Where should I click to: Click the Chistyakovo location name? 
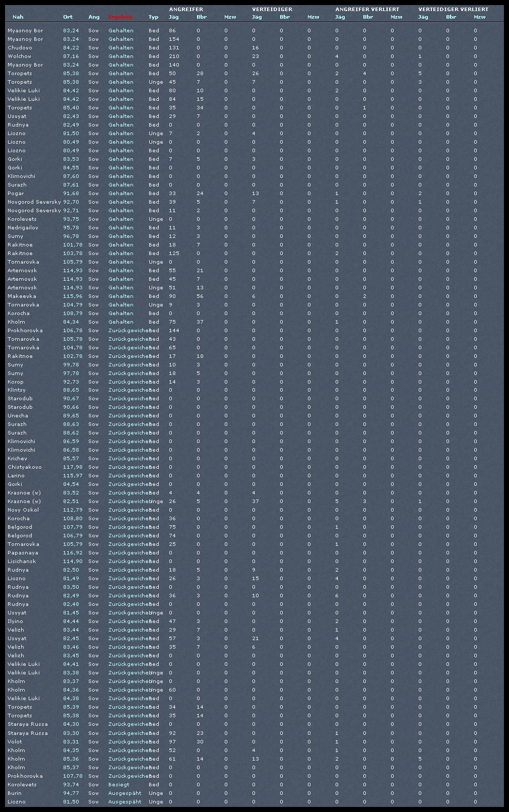point(25,467)
